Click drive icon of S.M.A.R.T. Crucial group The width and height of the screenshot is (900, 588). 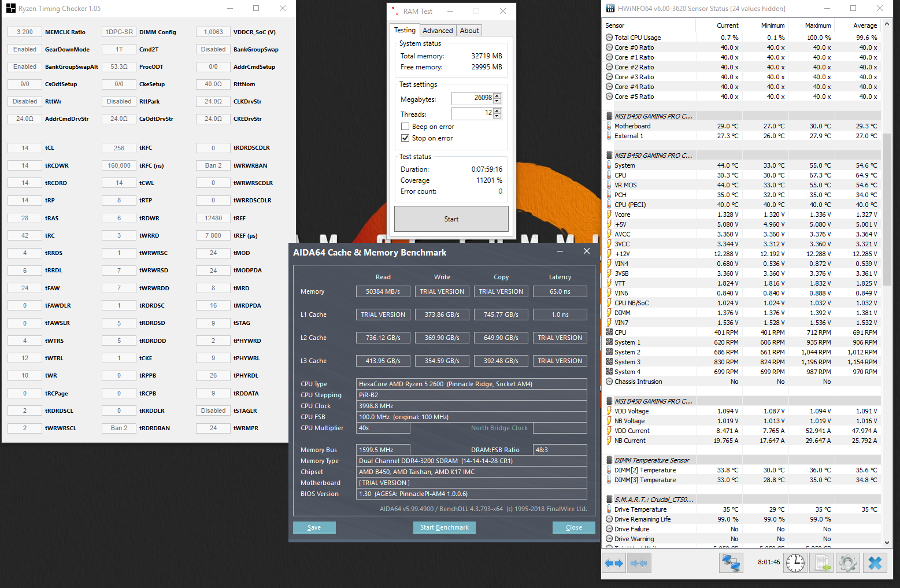(609, 500)
